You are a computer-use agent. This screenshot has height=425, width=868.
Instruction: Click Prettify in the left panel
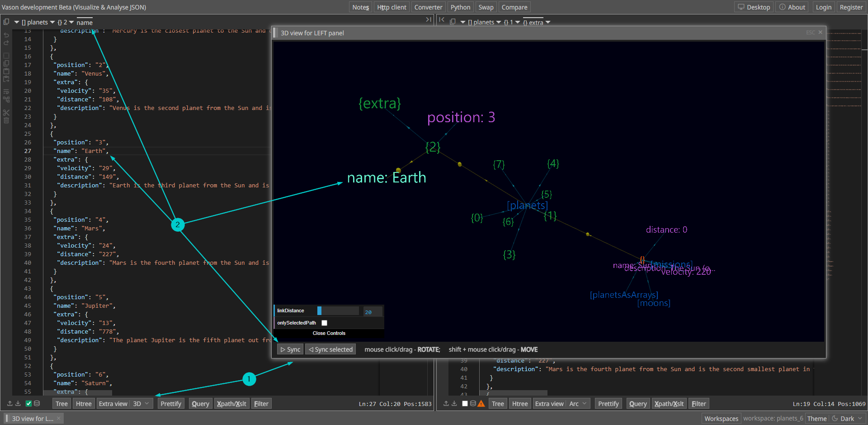(171, 404)
